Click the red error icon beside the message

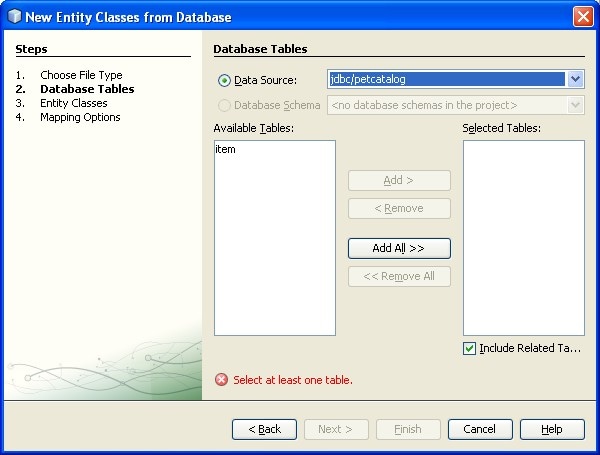[221, 380]
